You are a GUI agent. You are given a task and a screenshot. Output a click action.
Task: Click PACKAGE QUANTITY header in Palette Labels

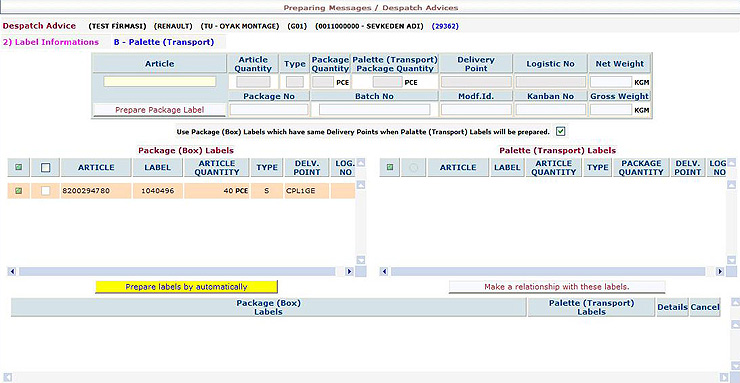(641, 167)
